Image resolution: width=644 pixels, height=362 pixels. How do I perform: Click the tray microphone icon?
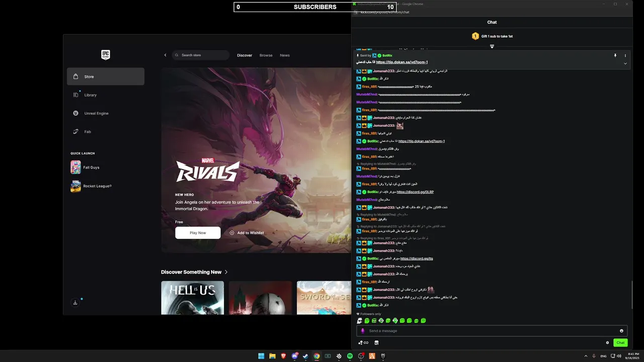click(594, 356)
